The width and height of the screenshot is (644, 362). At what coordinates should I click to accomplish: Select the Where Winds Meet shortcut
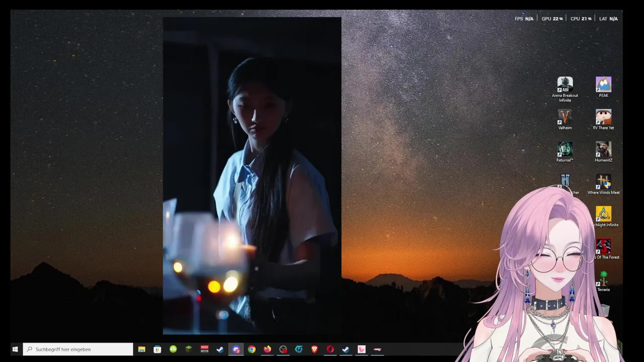(603, 185)
